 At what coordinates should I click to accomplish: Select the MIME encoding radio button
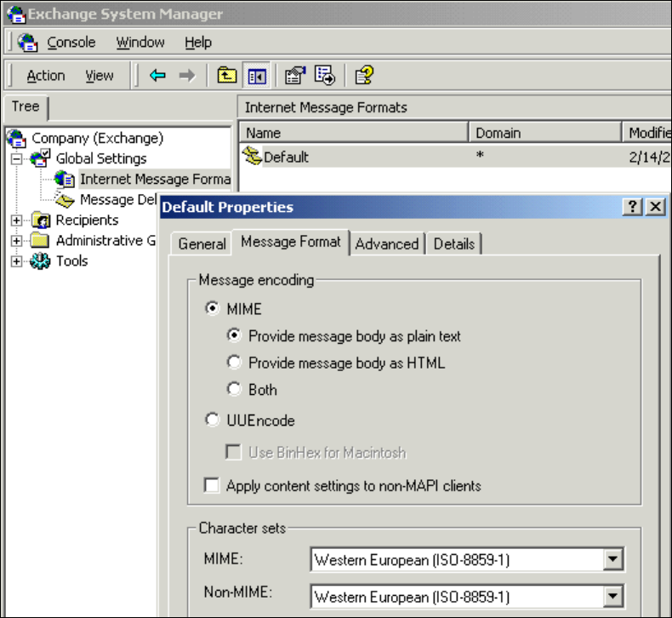[212, 308]
